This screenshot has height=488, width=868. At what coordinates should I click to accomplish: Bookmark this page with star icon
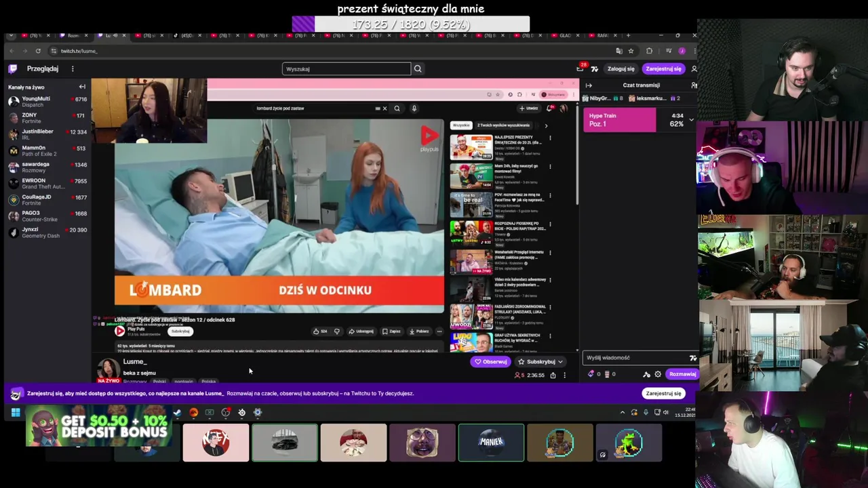tap(631, 51)
